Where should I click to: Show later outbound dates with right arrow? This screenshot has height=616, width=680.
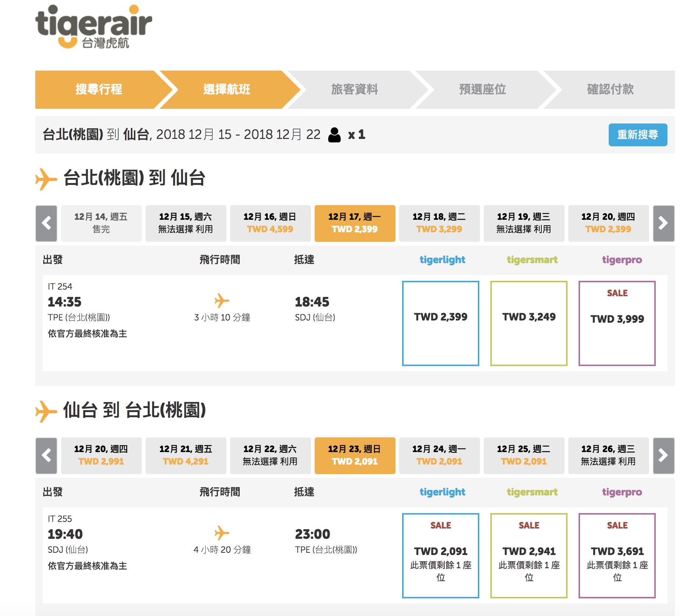pyautogui.click(x=663, y=223)
